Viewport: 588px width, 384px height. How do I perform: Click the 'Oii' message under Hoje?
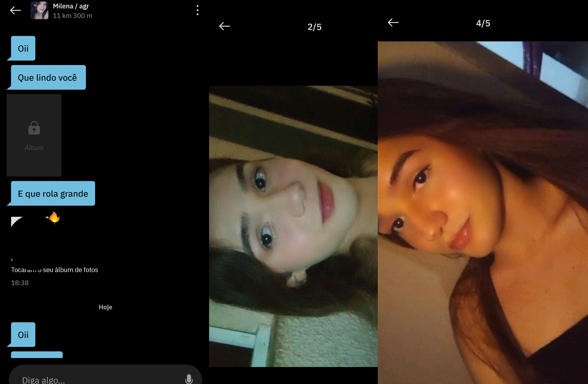(x=23, y=335)
